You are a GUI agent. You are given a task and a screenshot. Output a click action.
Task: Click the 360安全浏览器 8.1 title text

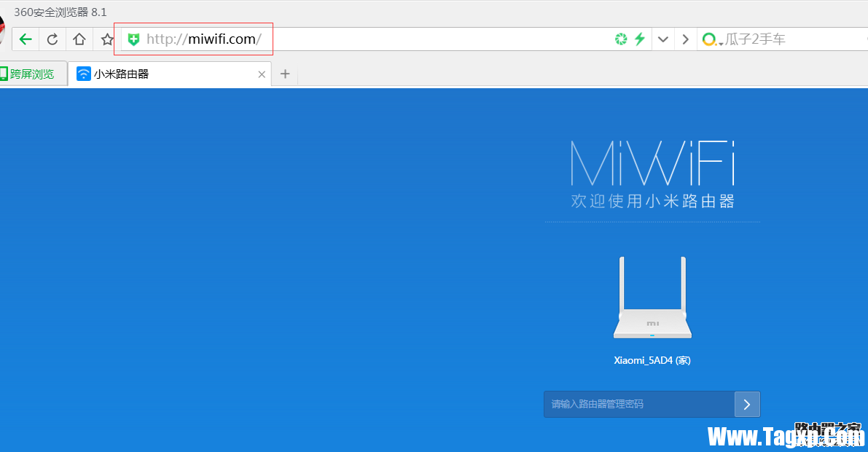pos(60,12)
